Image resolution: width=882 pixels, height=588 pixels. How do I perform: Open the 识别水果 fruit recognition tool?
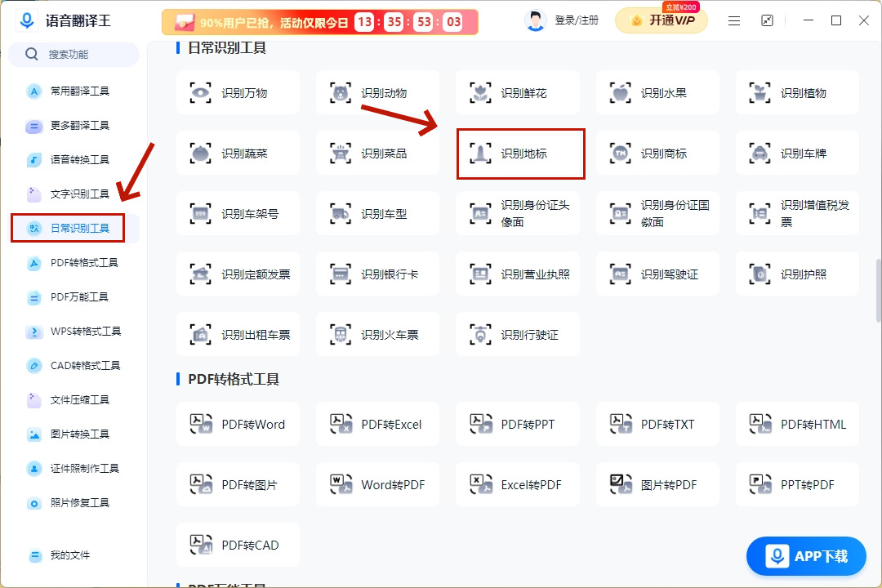[657, 93]
